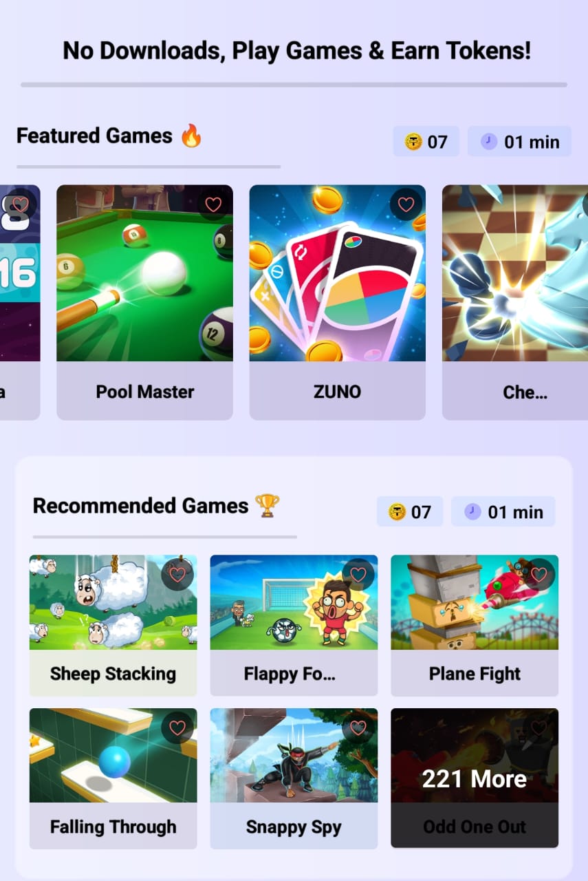Screen dimensions: 588x881
Task: Select the Plane Fight game label
Action: [x=475, y=674]
